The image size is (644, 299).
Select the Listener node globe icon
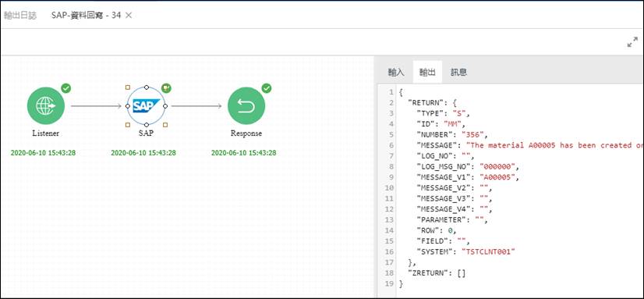click(45, 105)
